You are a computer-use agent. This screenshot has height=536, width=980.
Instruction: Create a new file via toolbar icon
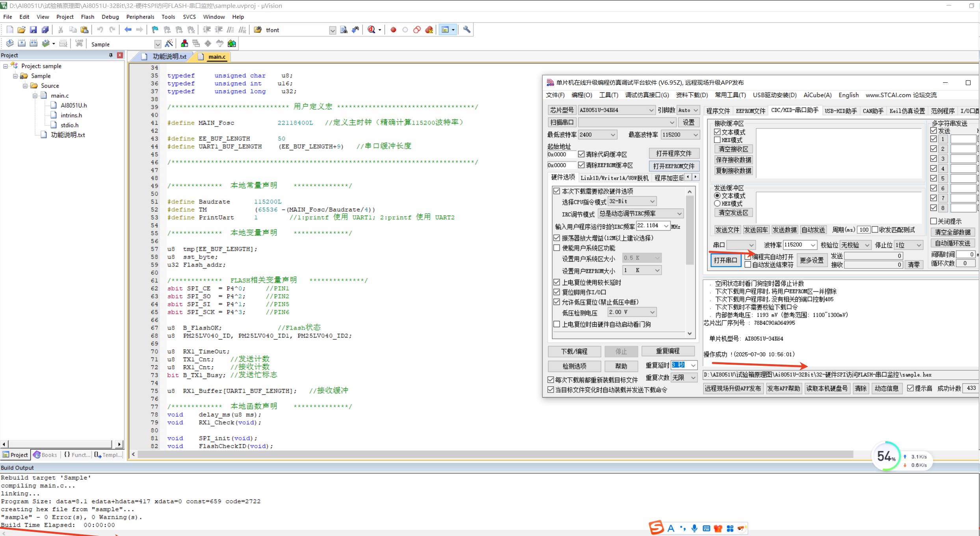pyautogui.click(x=10, y=30)
